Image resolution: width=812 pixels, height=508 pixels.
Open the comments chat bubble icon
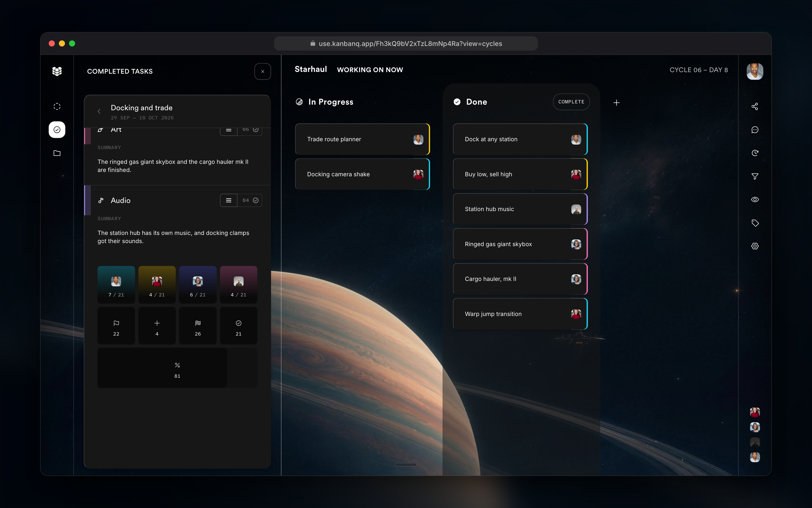coord(755,130)
